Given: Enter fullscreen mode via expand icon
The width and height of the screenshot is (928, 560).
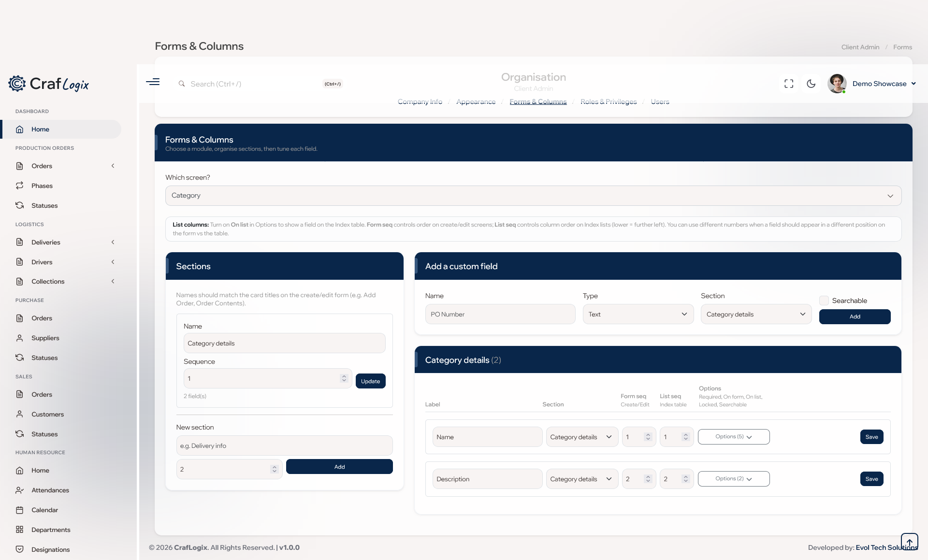Looking at the screenshot, I should 789,84.
